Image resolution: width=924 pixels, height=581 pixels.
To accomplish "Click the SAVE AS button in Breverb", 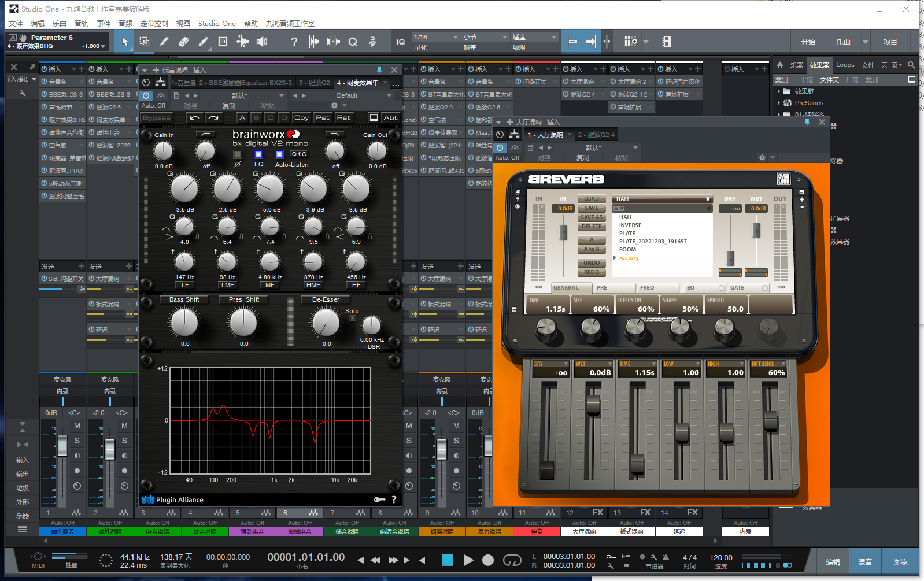I will pyautogui.click(x=591, y=217).
